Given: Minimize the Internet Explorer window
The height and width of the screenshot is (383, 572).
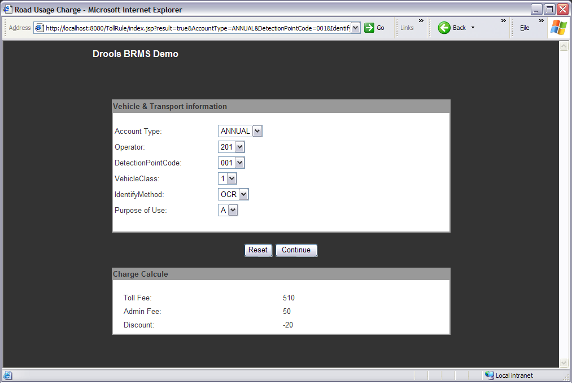Looking at the screenshot, I should pyautogui.click(x=536, y=9).
